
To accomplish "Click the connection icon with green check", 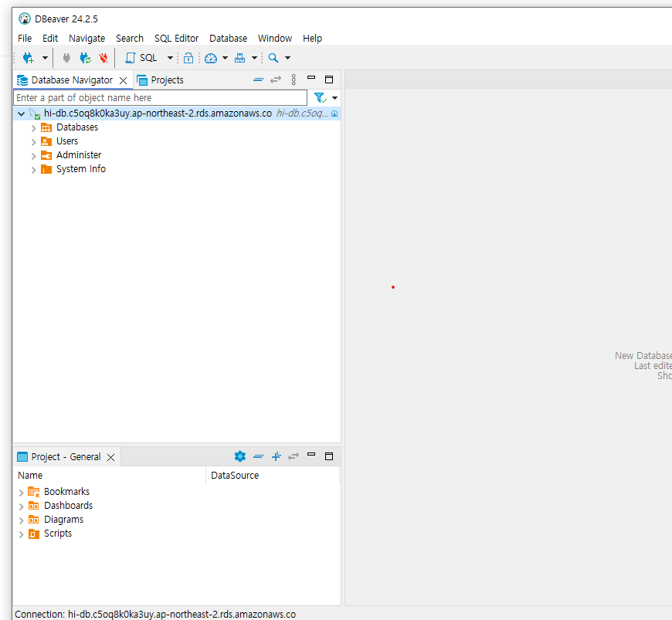I will [34, 113].
